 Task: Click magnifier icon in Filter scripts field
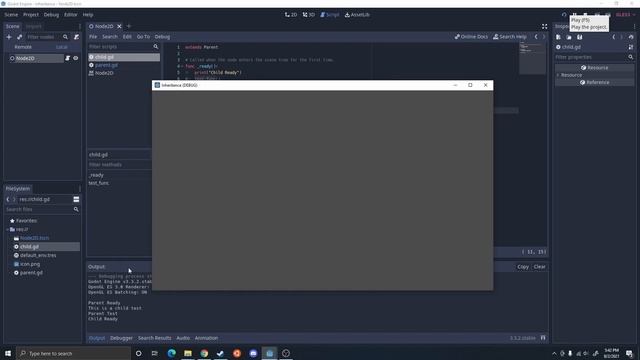pos(156,47)
